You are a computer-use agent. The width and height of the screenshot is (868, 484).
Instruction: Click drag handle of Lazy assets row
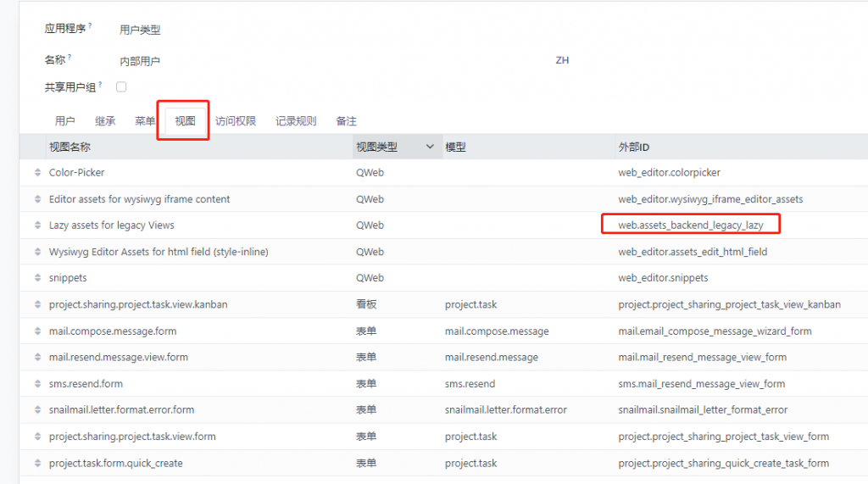(x=37, y=225)
